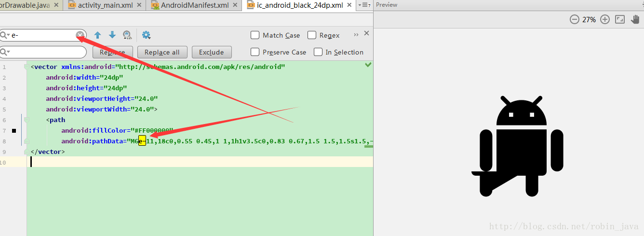Click the xmlns:android URL string
644x236 pixels.
click(x=200, y=67)
